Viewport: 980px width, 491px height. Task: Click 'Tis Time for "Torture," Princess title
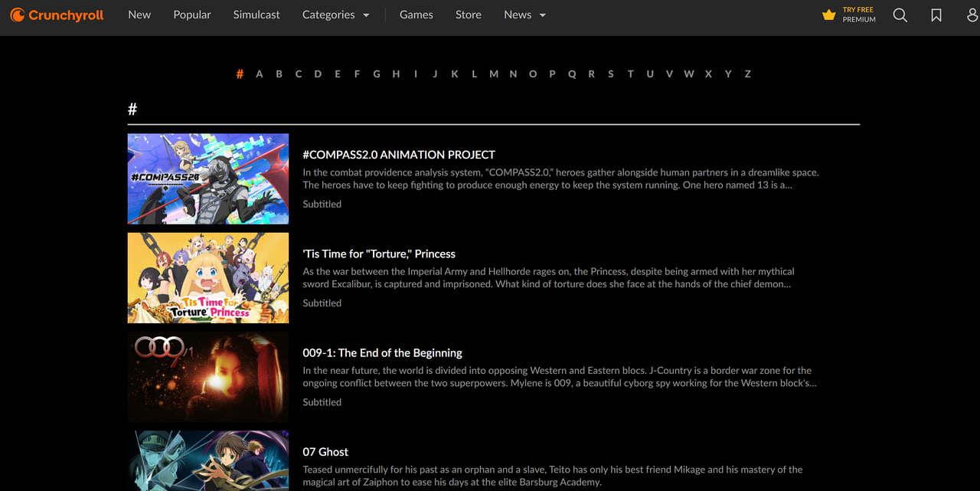tap(379, 254)
